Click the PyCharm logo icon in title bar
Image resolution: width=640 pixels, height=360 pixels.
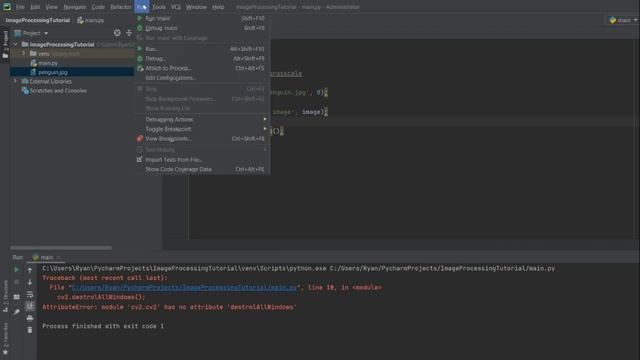click(7, 7)
